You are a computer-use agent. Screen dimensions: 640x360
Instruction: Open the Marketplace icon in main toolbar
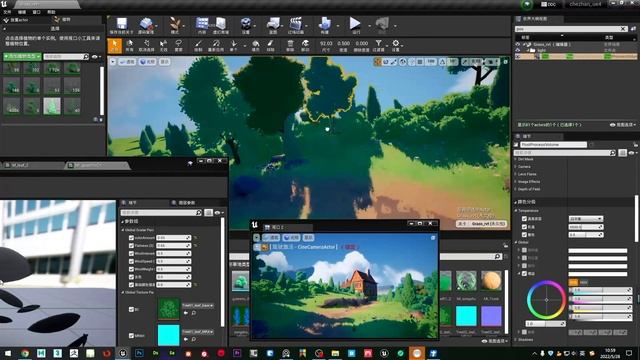(x=221, y=24)
